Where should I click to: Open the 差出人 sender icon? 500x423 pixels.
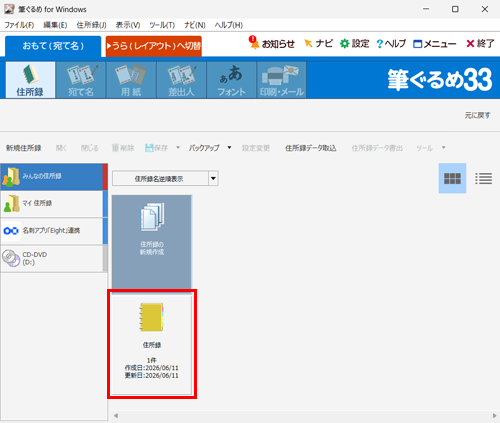coord(181,80)
